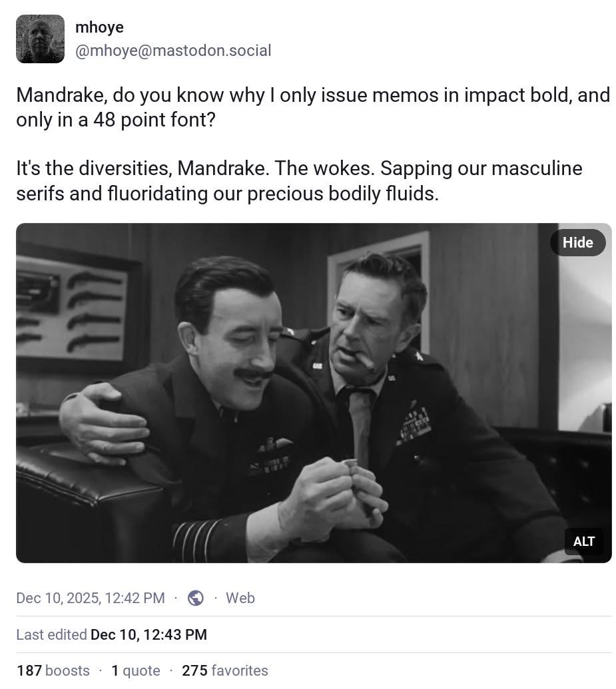
Task: Show the 187 boosts list
Action: click(x=53, y=670)
